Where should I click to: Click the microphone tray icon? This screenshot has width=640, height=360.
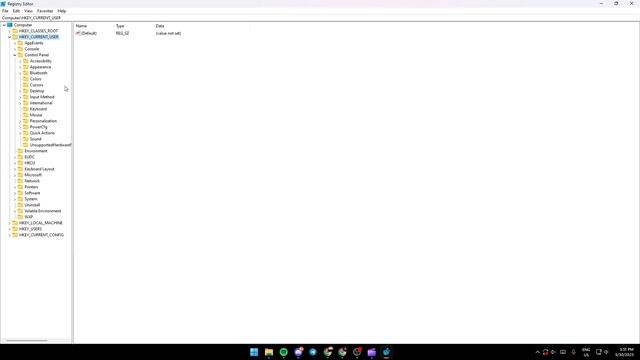573,352
